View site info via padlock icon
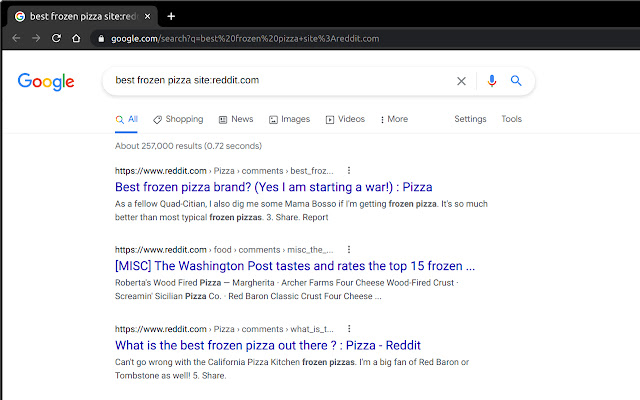The image size is (640, 400). (x=101, y=38)
